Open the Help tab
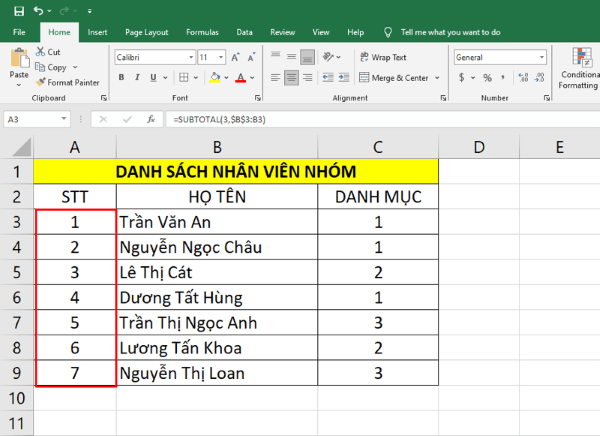600x436 pixels. (355, 32)
